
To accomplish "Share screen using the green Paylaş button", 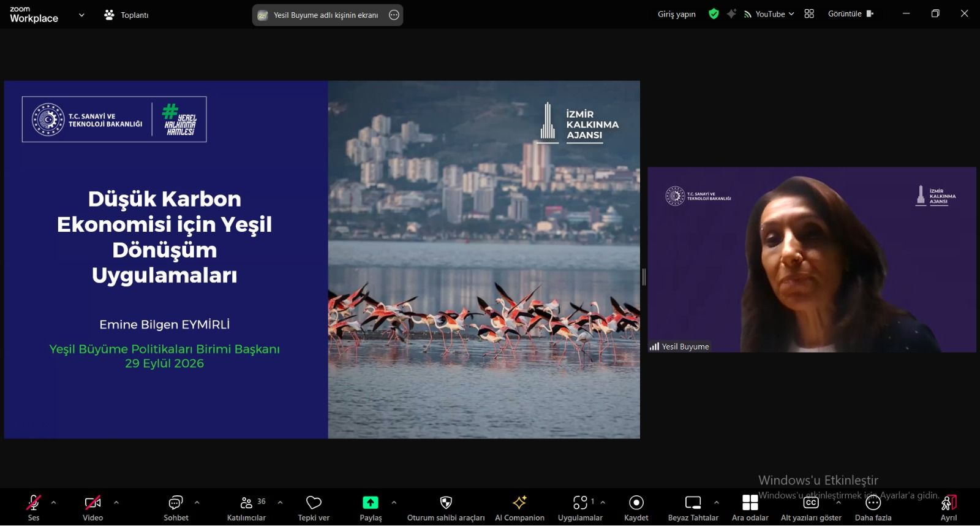I will tap(371, 508).
